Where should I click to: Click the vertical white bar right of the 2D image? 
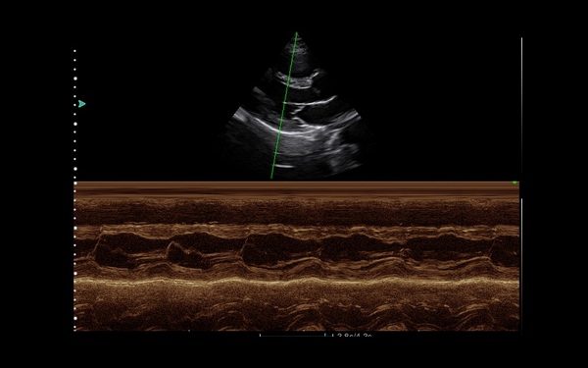(x=521, y=110)
